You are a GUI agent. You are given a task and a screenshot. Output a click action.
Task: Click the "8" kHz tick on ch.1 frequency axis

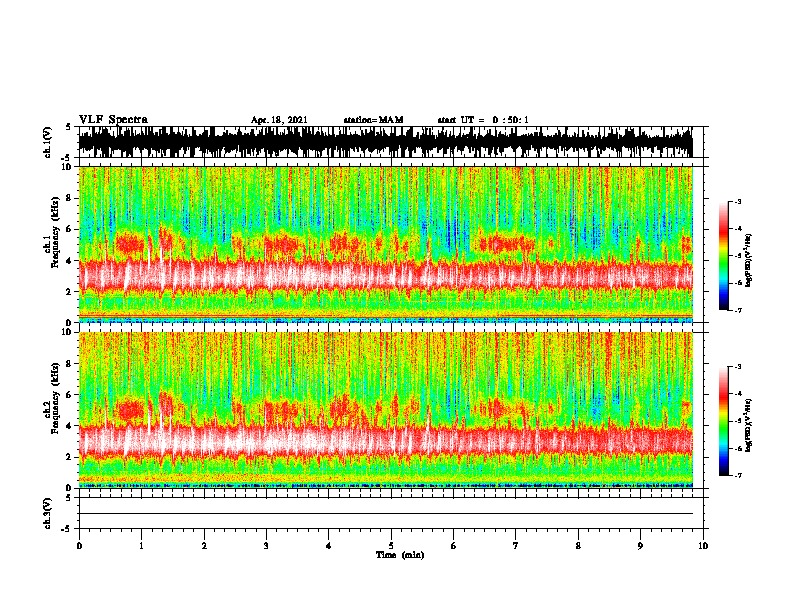pos(70,198)
